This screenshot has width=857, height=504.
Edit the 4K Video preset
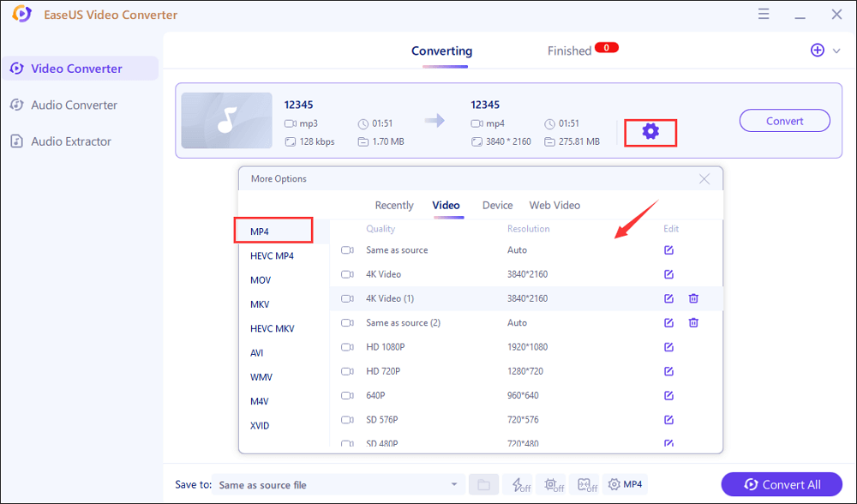pos(668,274)
